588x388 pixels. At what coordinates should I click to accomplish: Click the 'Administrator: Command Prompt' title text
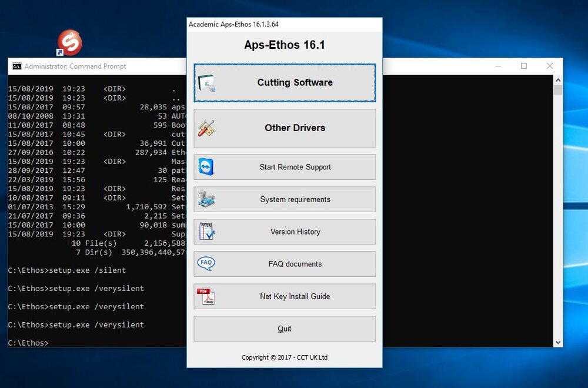(x=75, y=66)
